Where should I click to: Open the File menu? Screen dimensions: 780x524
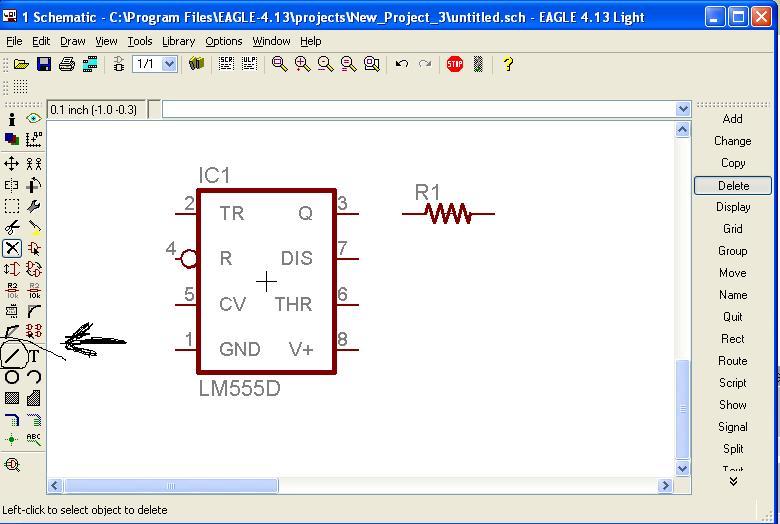(x=14, y=41)
